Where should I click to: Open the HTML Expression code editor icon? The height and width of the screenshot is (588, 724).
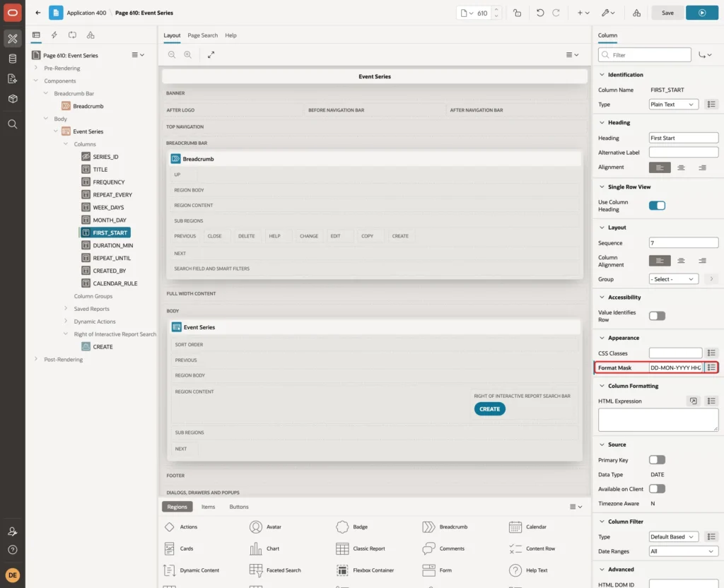(x=693, y=401)
